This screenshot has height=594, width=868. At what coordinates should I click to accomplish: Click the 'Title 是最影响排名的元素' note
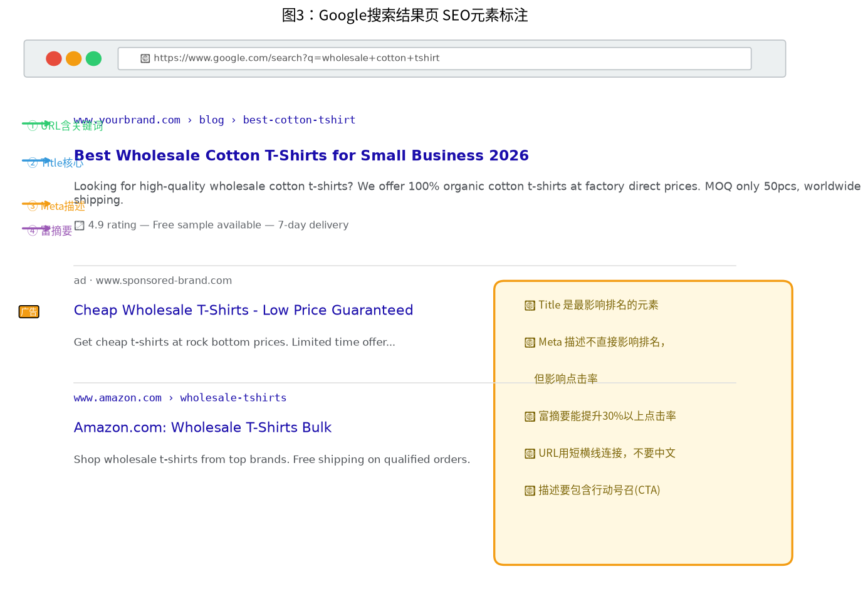pyautogui.click(x=599, y=305)
